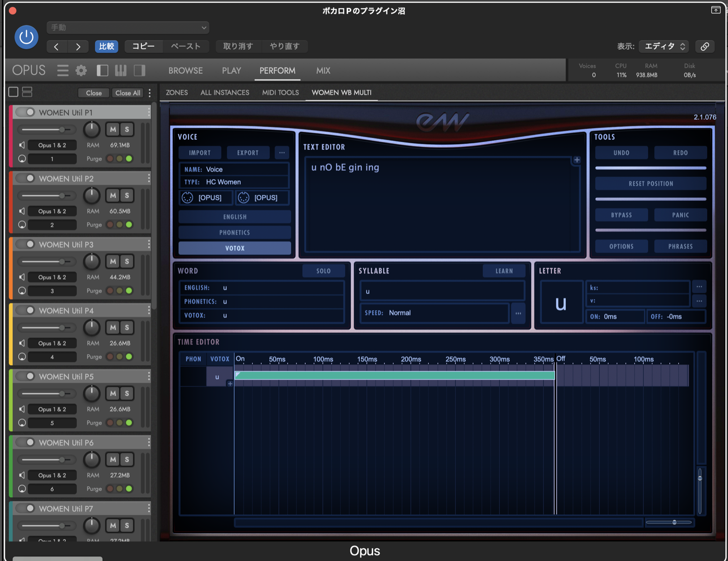
Task: Toggle the 比較 compare button
Action: (x=106, y=46)
